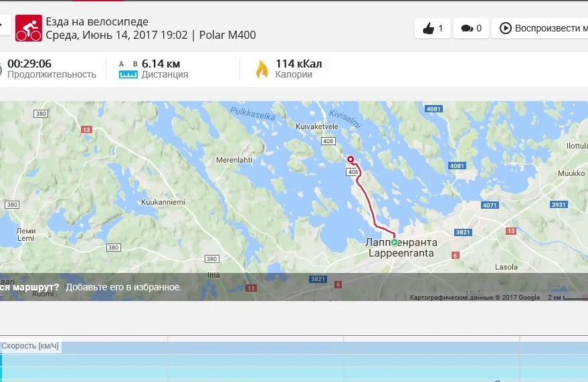Click the Добавьте его в избранное link
Image resolution: width=588 pixels, height=382 pixels.
[x=124, y=287]
